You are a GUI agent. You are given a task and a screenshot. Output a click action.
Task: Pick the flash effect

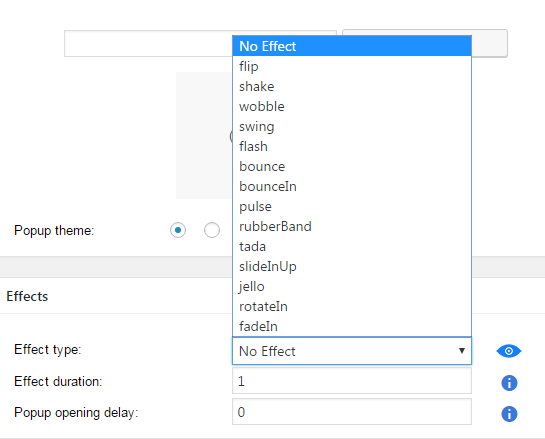(352, 146)
